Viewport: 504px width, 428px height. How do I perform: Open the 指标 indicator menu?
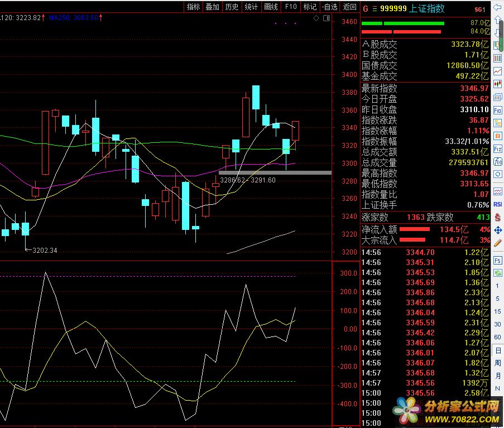pos(193,7)
